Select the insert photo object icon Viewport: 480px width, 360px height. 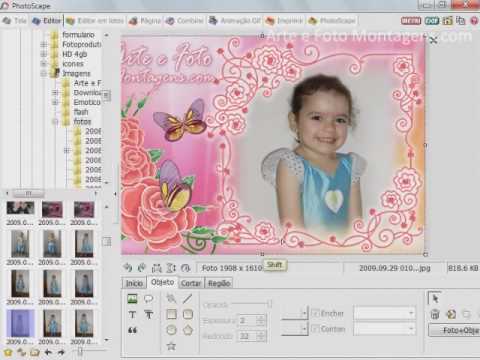pyautogui.click(x=132, y=299)
